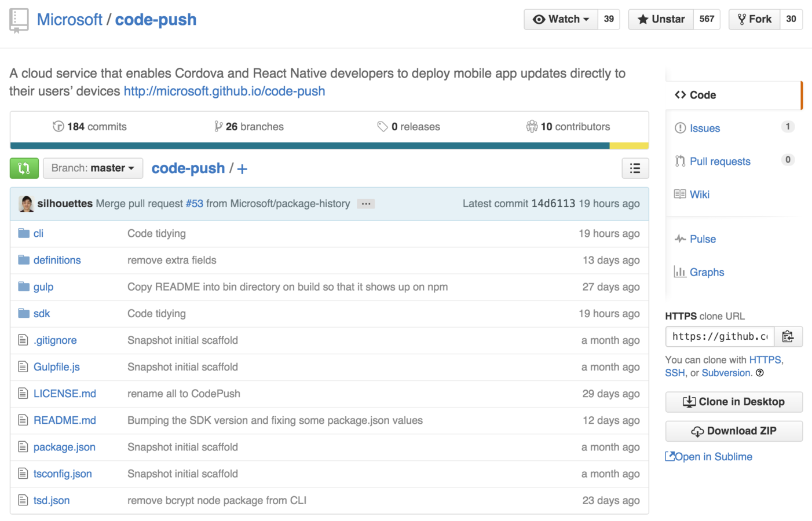The width and height of the screenshot is (812, 521).
Task: View the 26 branches
Action: click(x=248, y=127)
